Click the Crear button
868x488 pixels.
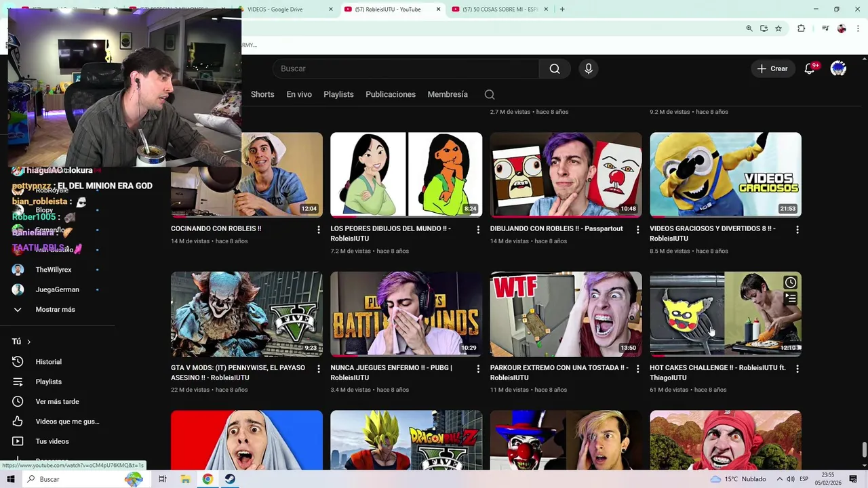click(772, 68)
